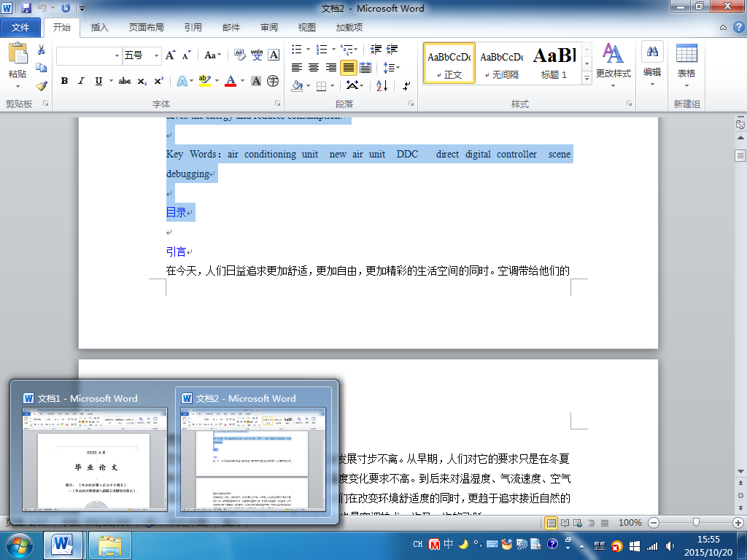Click the Distributed alignment icon
This screenshot has height=560, width=747.
[365, 68]
